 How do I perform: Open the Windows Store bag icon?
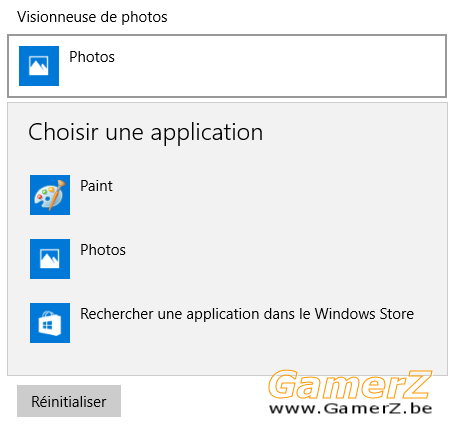point(50,323)
